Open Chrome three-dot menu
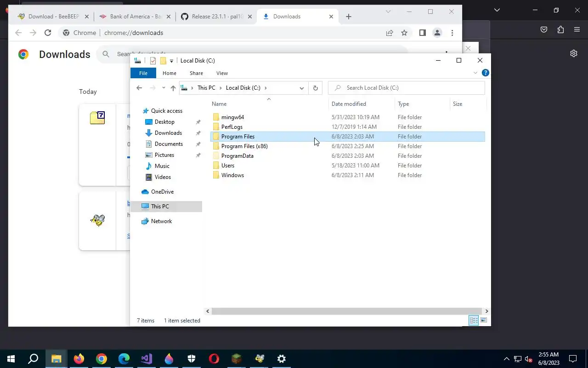The image size is (588, 368). 452,33
